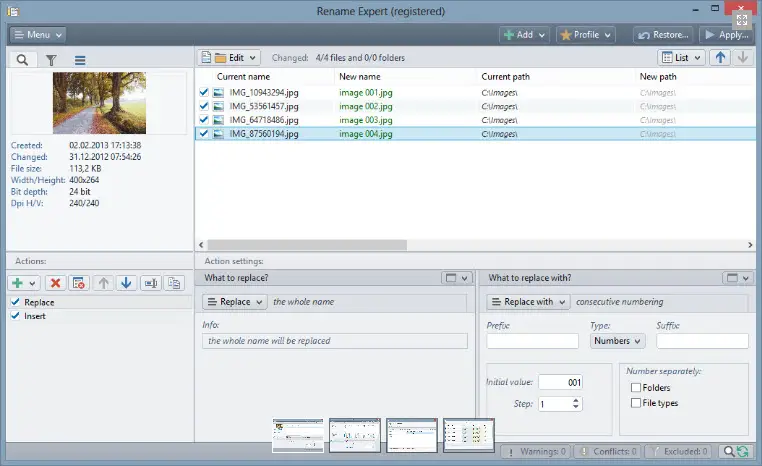Click the delete all actions icon
This screenshot has width=762, height=466.
tap(79, 283)
